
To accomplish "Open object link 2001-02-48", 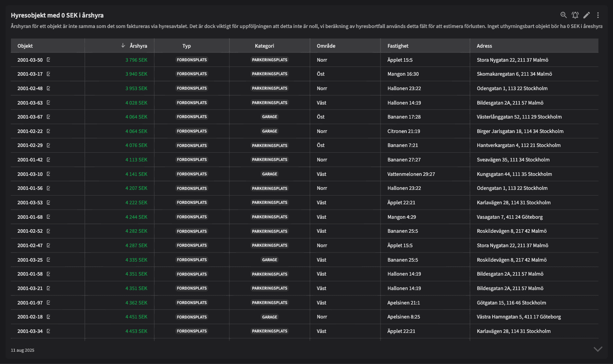I will click(30, 88).
